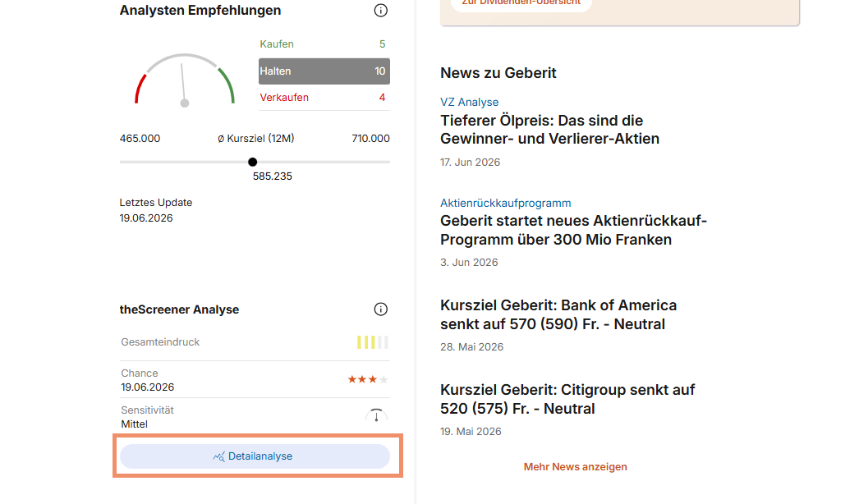Image resolution: width=859 pixels, height=504 pixels.
Task: Click the Chance star rating
Action: pos(368,379)
